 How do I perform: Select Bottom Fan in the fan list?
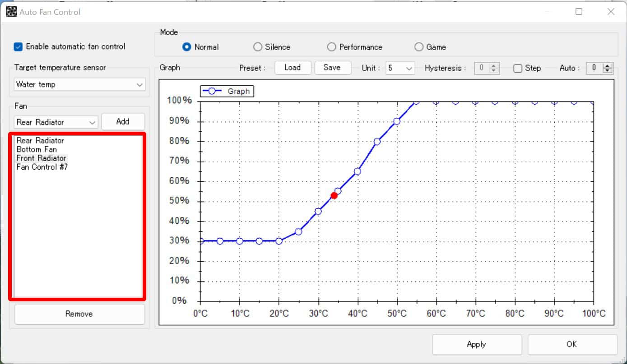(x=37, y=149)
